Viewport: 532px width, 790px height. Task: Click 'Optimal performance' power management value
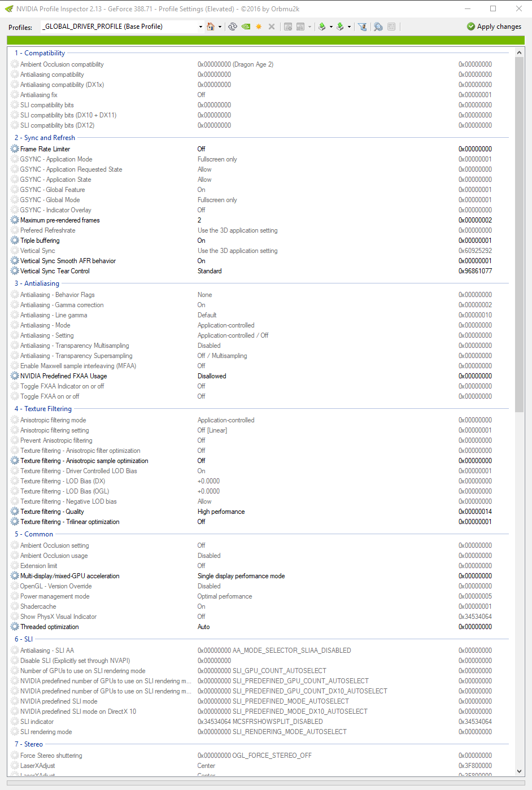(225, 596)
